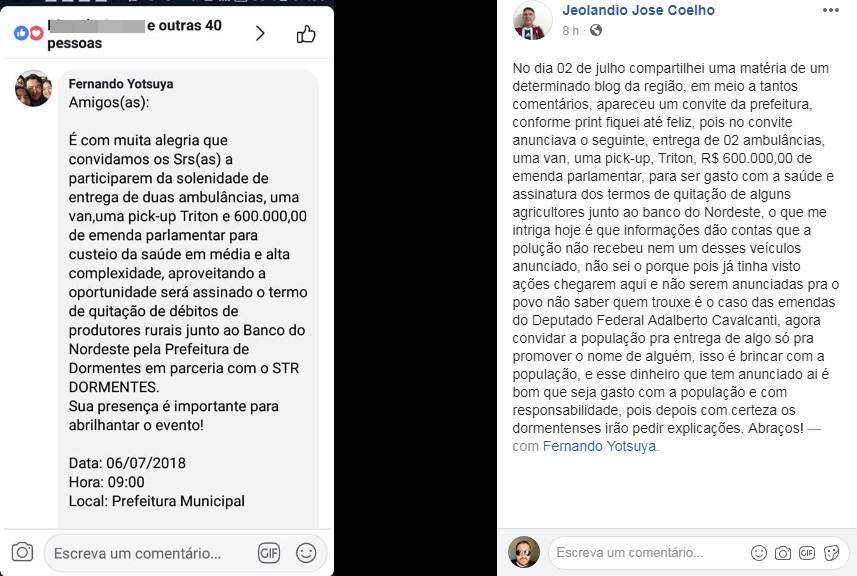Open emoji picker in left comment field
Viewport: 857px width, 576px height.
tap(306, 552)
